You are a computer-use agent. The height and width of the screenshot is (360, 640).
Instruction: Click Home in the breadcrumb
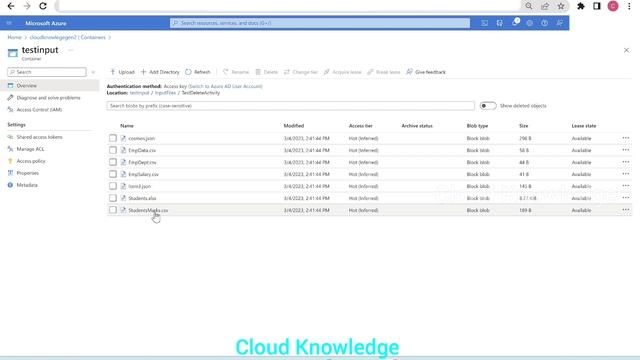pyautogui.click(x=14, y=37)
